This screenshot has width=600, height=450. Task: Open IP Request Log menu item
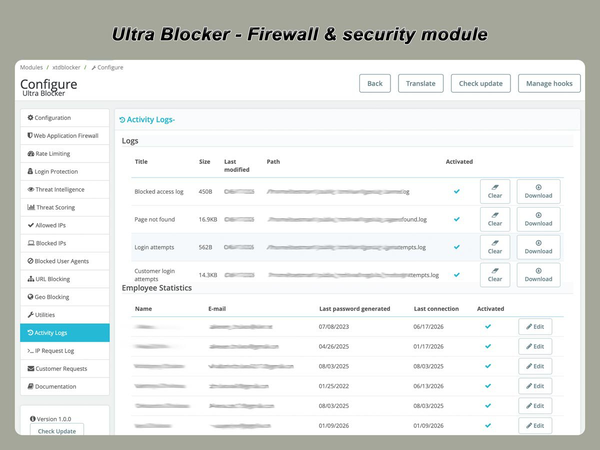65,351
